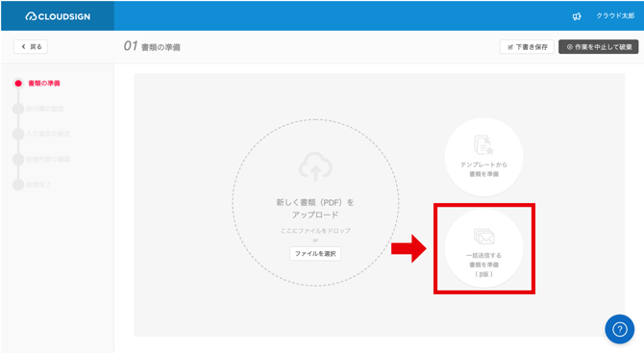This screenshot has height=354, width=644.
Task: Click the cloud upload icon
Action: pos(315,166)
